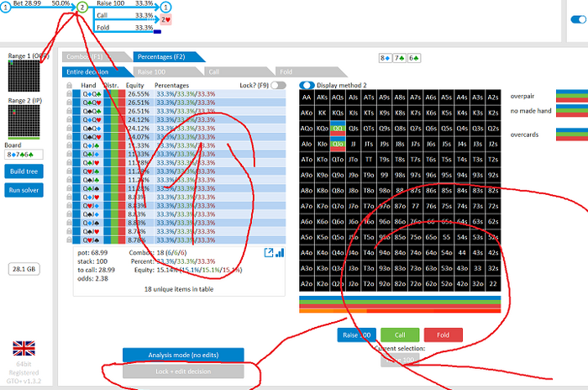This screenshot has height=390, width=588.
Task: Click the lock icon for Q♦J♣ row
Action: [x=69, y=145]
